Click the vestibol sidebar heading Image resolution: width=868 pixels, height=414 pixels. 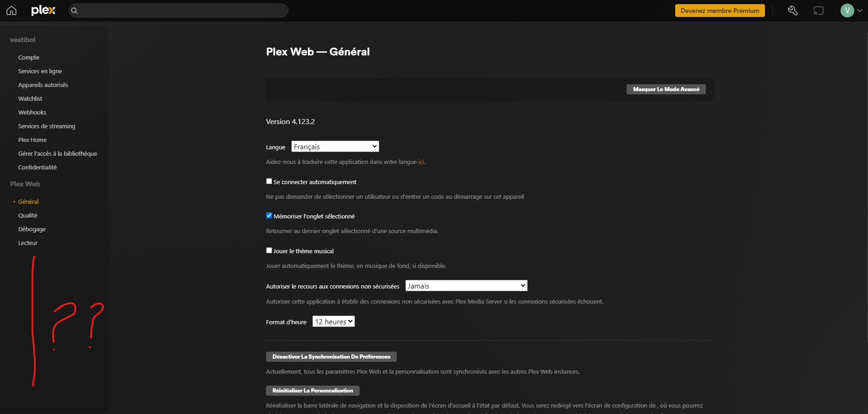[23, 40]
